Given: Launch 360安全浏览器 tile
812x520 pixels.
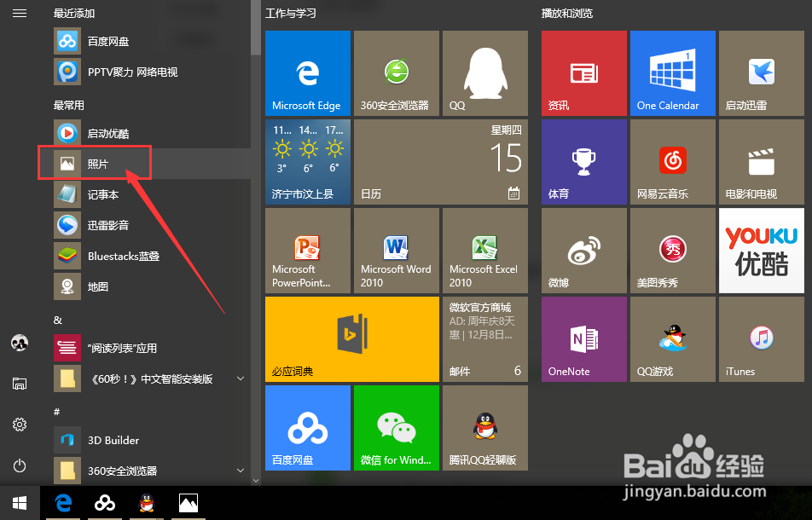Looking at the screenshot, I should coord(396,73).
